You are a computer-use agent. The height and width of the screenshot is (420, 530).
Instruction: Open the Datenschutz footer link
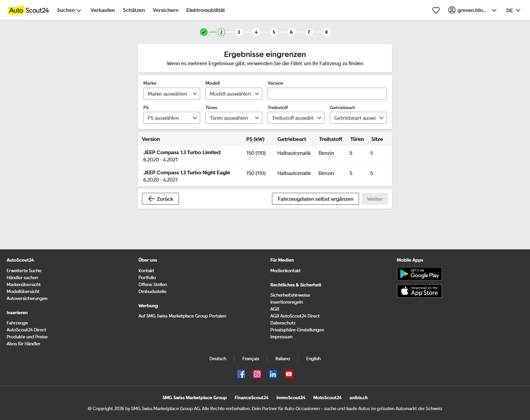pyautogui.click(x=283, y=323)
